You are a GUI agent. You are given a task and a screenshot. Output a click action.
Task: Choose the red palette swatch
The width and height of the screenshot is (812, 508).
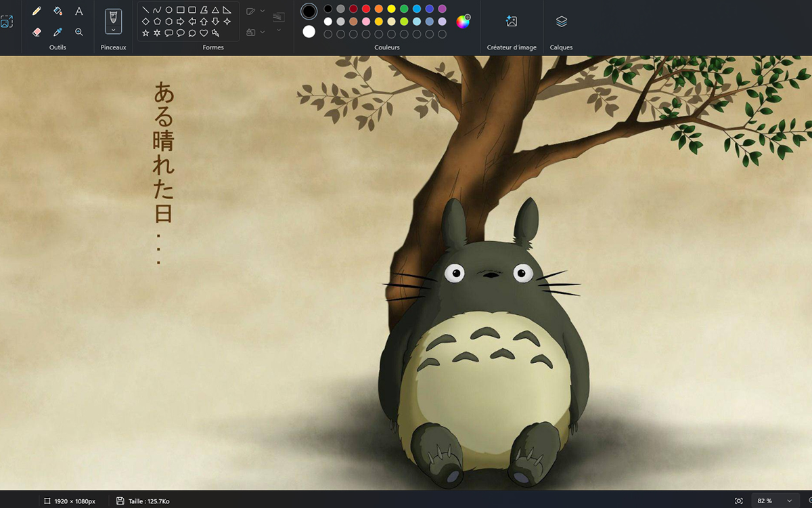pyautogui.click(x=366, y=9)
